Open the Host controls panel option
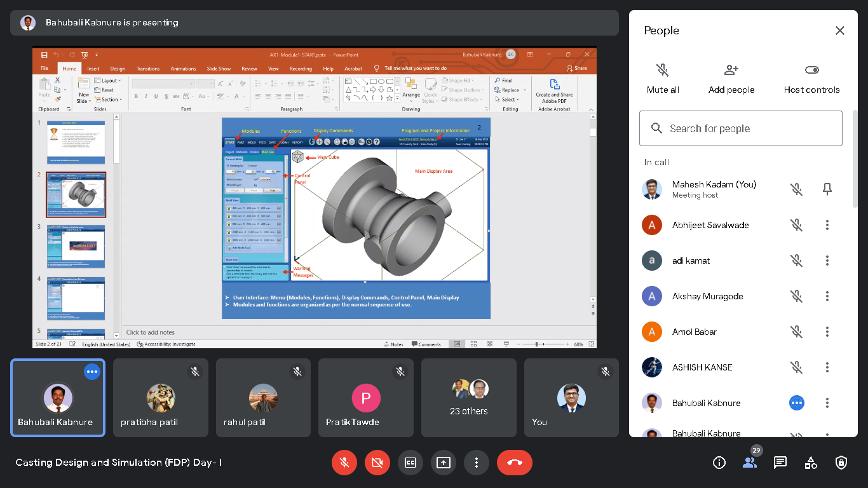Image resolution: width=868 pixels, height=488 pixels. [811, 78]
